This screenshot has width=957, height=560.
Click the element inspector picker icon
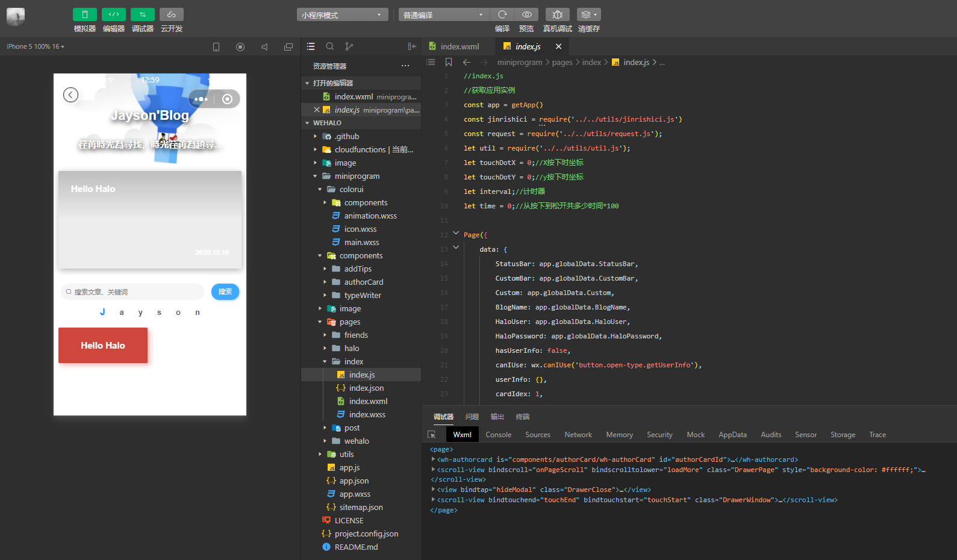point(432,435)
